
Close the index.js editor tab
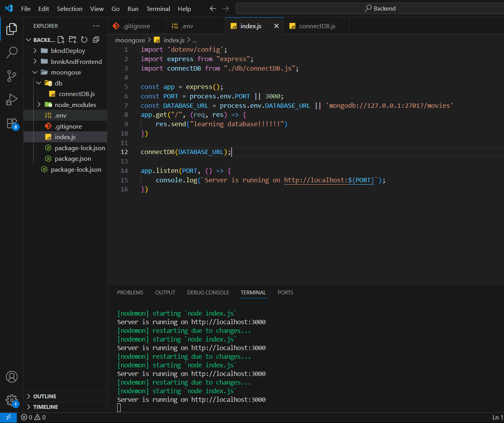pyautogui.click(x=276, y=26)
